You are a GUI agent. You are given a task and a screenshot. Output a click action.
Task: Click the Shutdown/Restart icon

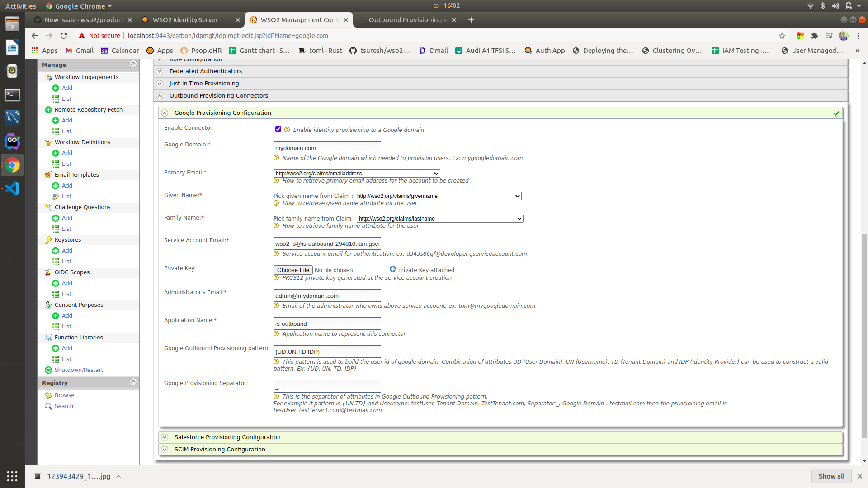[x=48, y=370]
